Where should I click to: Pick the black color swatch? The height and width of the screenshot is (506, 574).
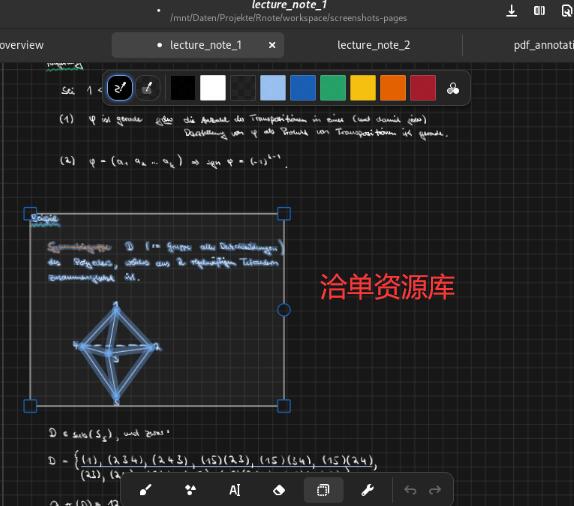click(x=183, y=88)
